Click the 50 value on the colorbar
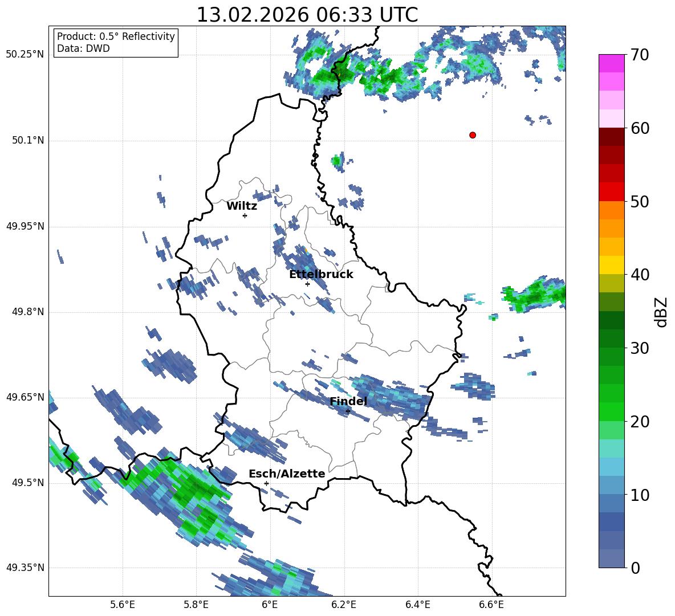This screenshot has width=675, height=616. coord(640,202)
